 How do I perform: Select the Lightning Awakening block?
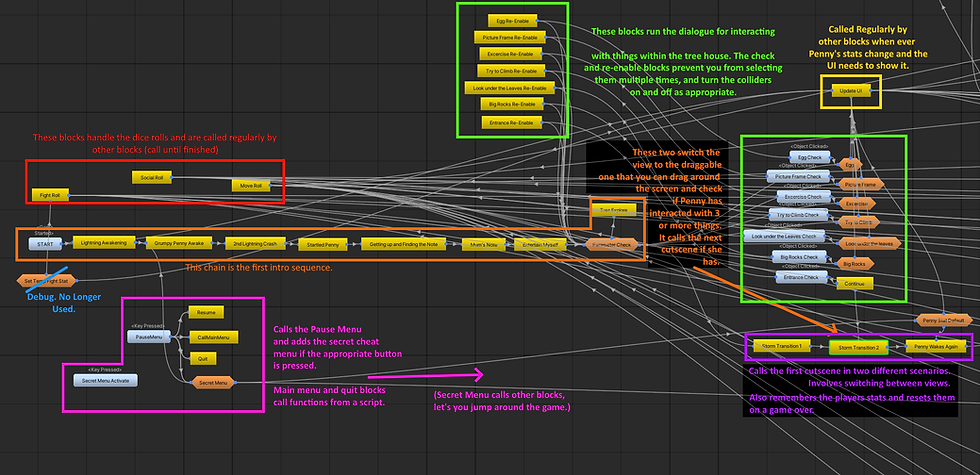tap(104, 242)
